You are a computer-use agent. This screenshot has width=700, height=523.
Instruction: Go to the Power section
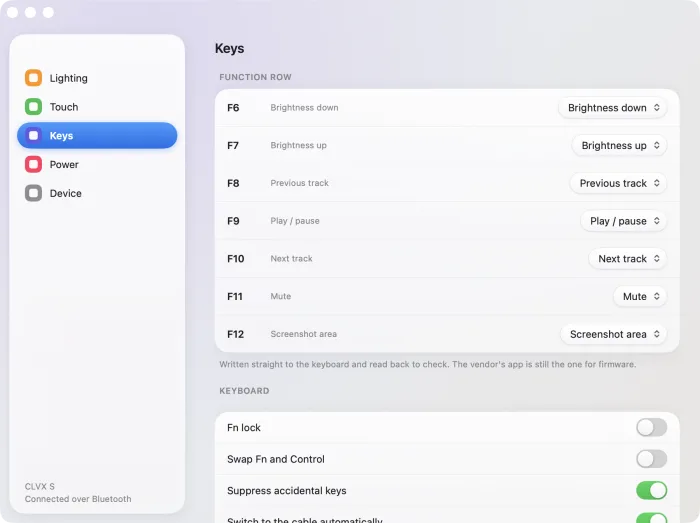coord(97,164)
